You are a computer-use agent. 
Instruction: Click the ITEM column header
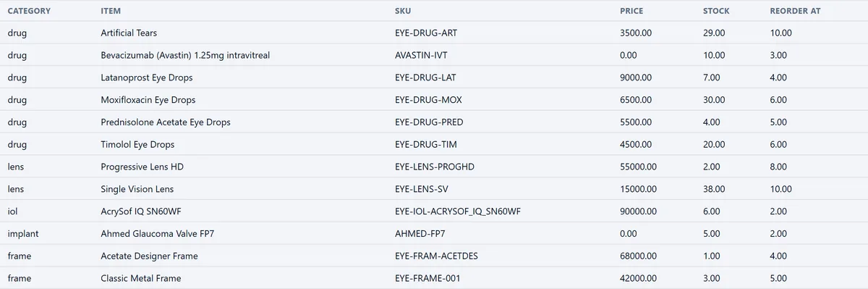(x=111, y=11)
